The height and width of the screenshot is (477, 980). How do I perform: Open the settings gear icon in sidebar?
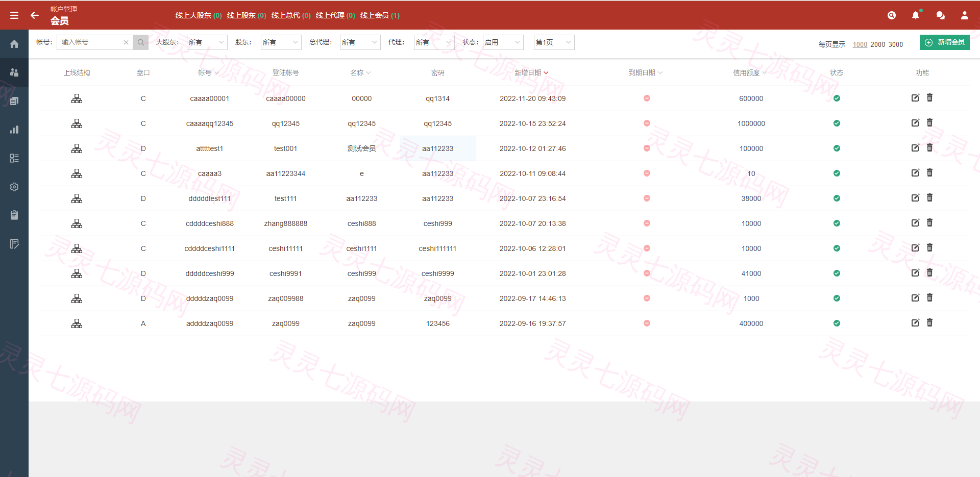[14, 187]
